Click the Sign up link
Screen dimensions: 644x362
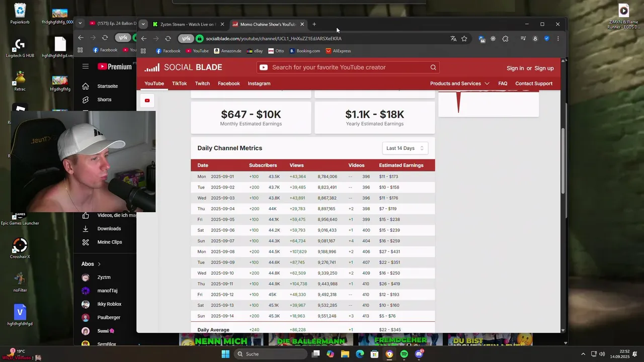[544, 68]
